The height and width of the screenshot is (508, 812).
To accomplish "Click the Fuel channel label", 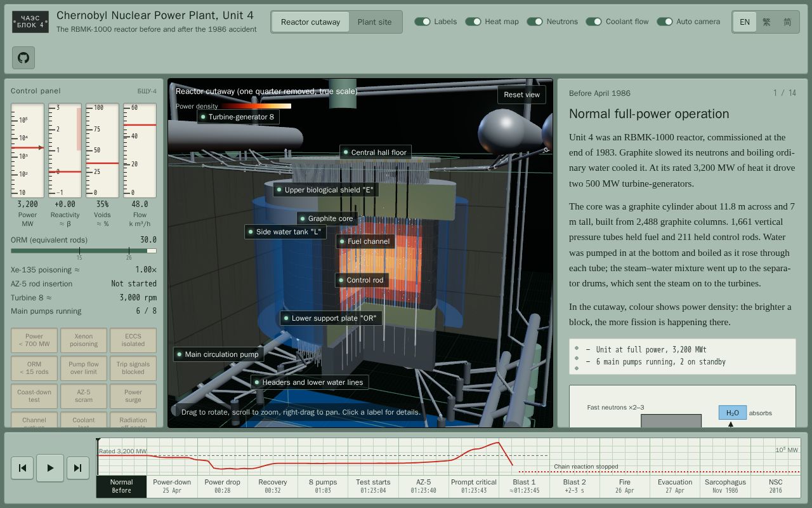I will click(x=365, y=241).
